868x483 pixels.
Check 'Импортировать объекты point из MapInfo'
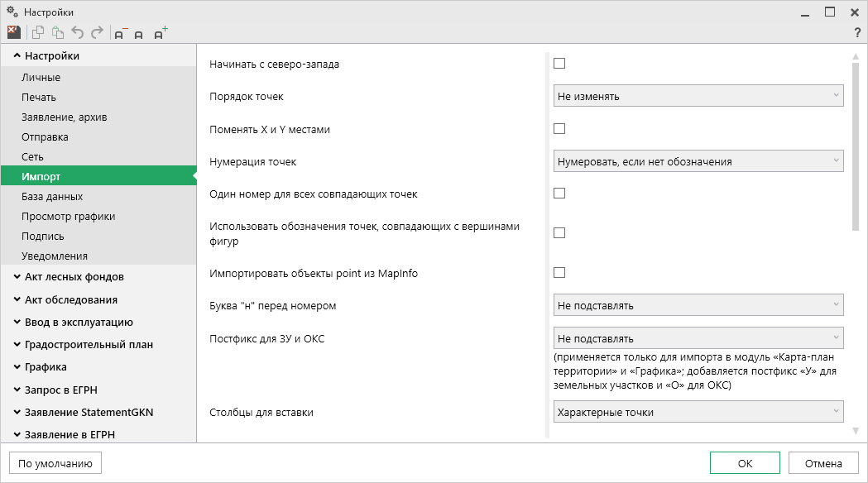click(559, 273)
